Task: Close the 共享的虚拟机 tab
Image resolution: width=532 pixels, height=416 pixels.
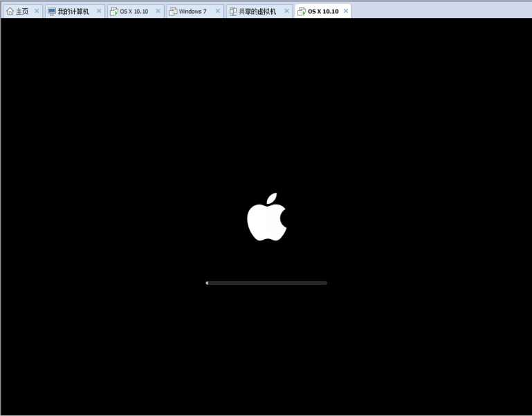Action: pos(286,11)
